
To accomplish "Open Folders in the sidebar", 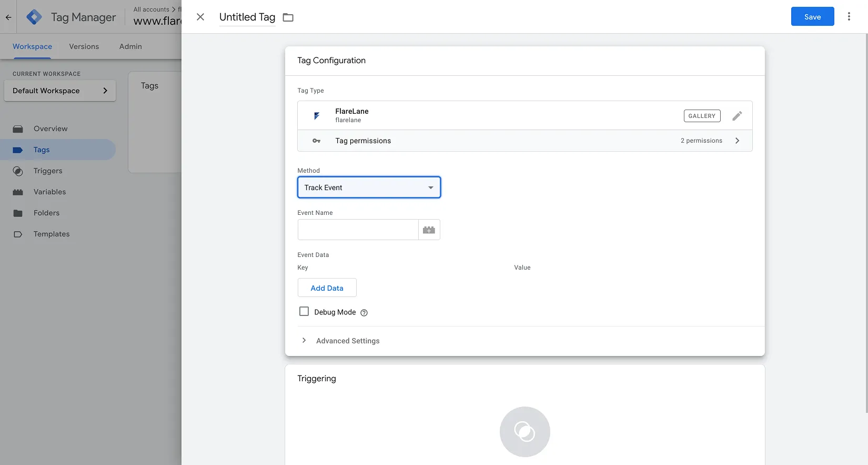I will tap(58, 213).
